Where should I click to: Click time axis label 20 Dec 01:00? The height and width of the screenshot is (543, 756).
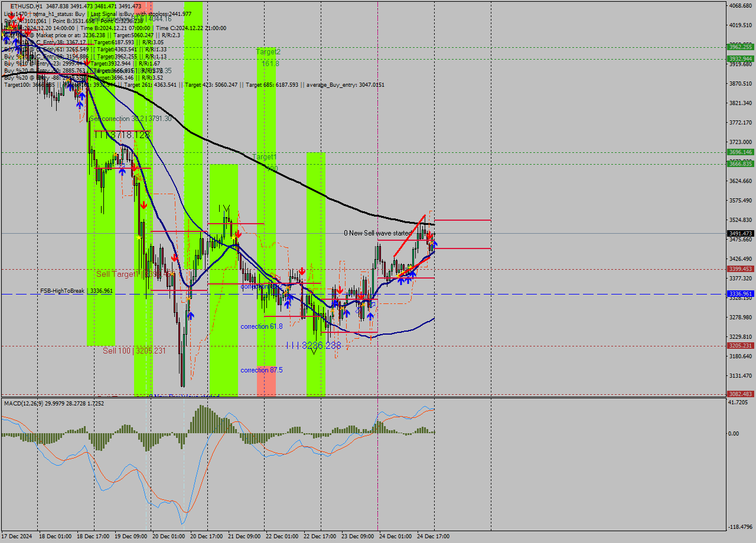[x=168, y=537]
